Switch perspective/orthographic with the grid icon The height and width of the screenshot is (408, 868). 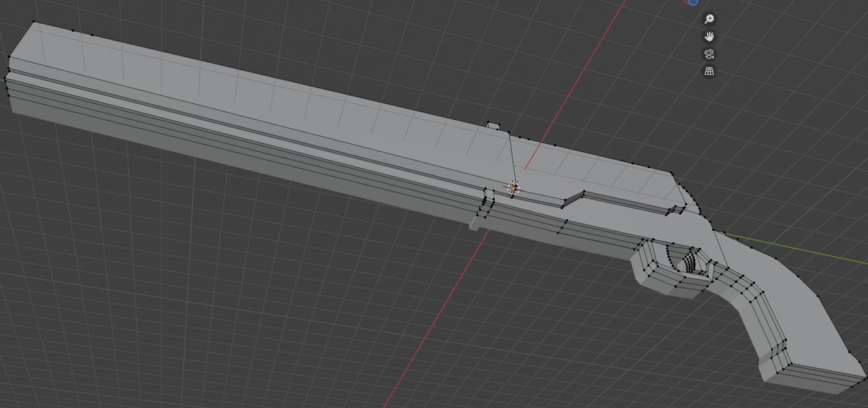click(x=710, y=71)
